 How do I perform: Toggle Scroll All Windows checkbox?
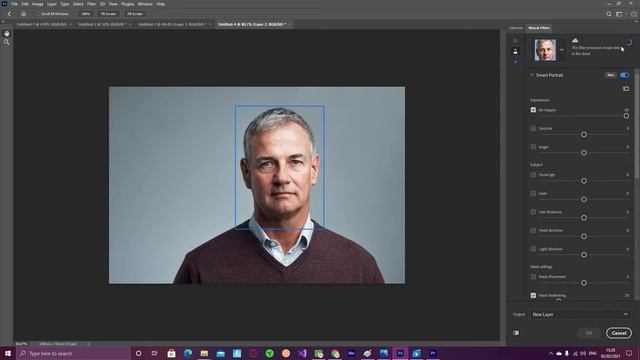(x=38, y=14)
